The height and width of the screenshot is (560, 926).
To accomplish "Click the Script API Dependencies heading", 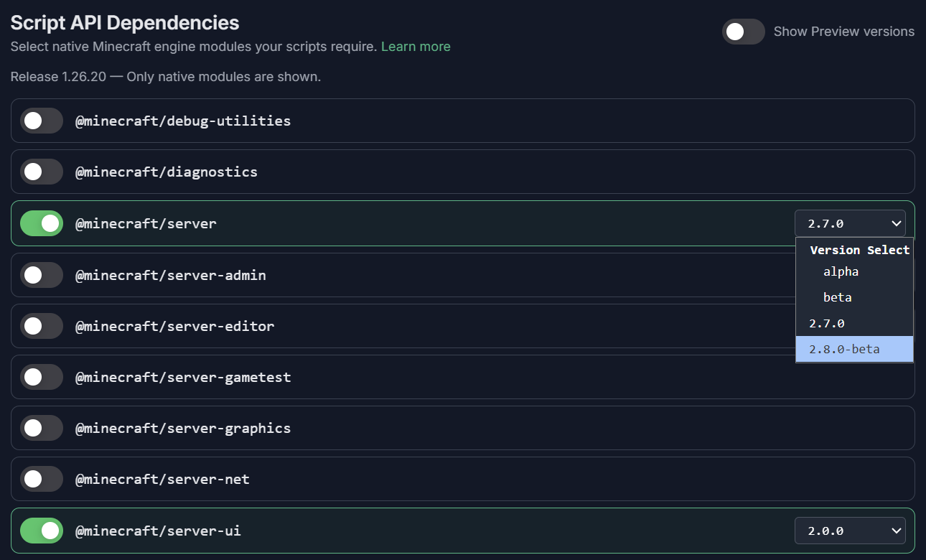I will [125, 22].
